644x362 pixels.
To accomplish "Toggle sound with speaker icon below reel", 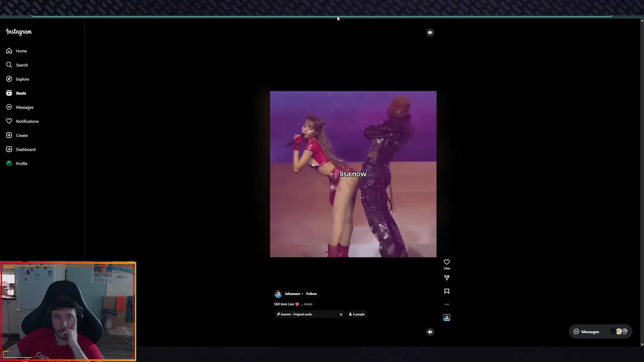I will 430,332.
